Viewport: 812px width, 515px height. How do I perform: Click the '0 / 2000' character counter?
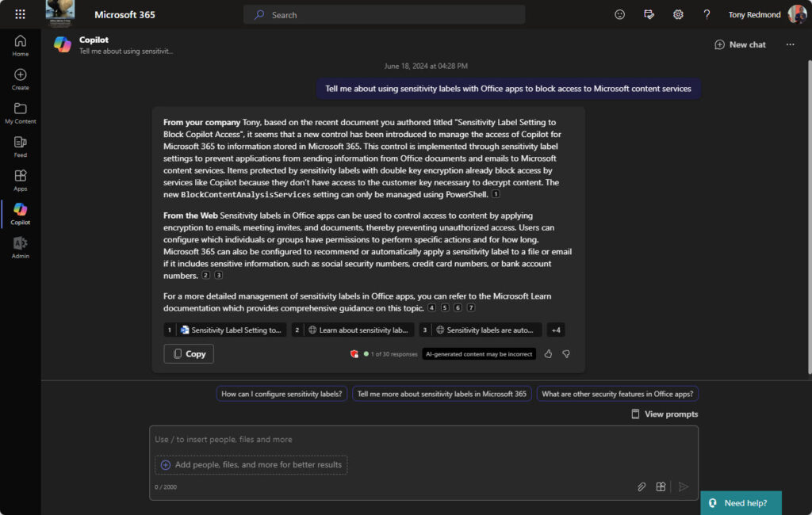click(166, 487)
